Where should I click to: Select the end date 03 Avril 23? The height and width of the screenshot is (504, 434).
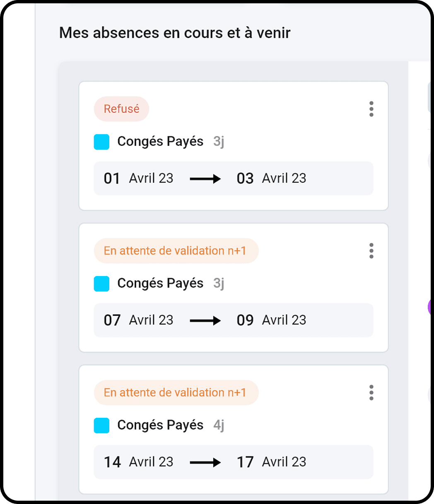pyautogui.click(x=271, y=179)
